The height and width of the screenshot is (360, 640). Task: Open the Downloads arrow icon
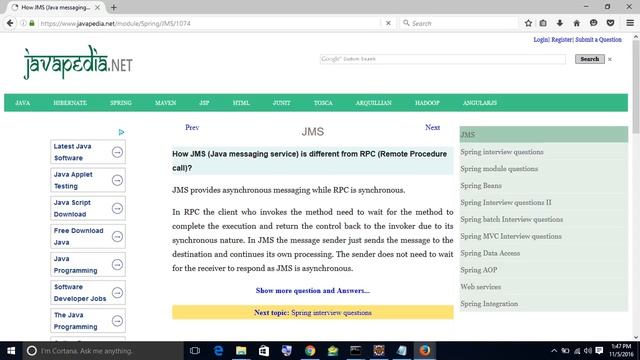560,23
